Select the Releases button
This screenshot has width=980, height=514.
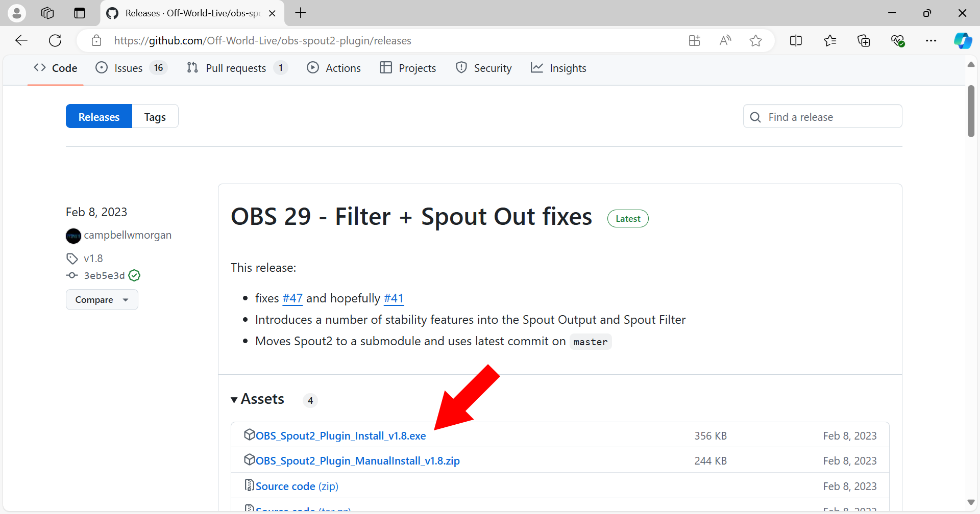point(99,117)
